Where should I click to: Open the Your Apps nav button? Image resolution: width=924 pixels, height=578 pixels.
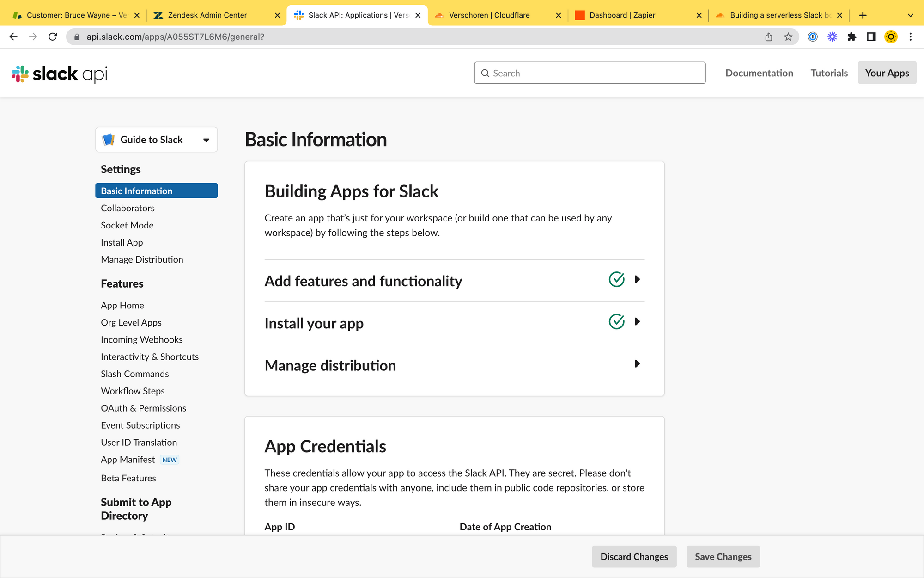pyautogui.click(x=887, y=73)
